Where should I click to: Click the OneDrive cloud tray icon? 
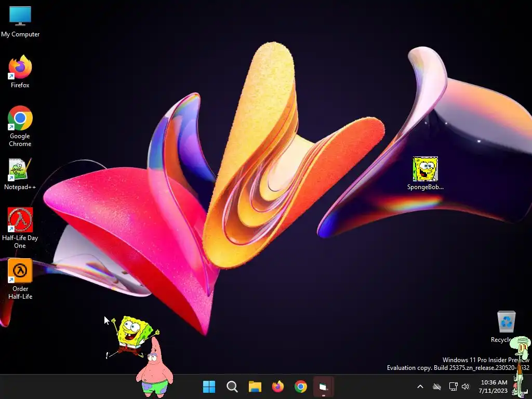tap(437, 387)
